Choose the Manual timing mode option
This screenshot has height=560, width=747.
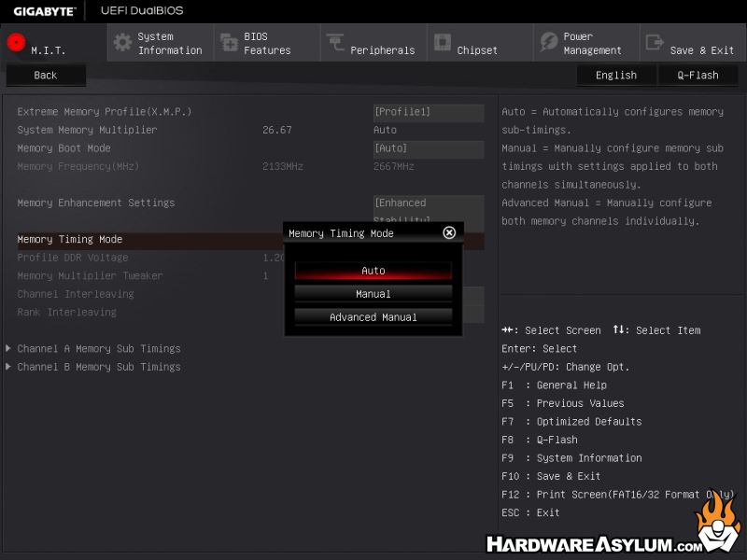(x=373, y=294)
